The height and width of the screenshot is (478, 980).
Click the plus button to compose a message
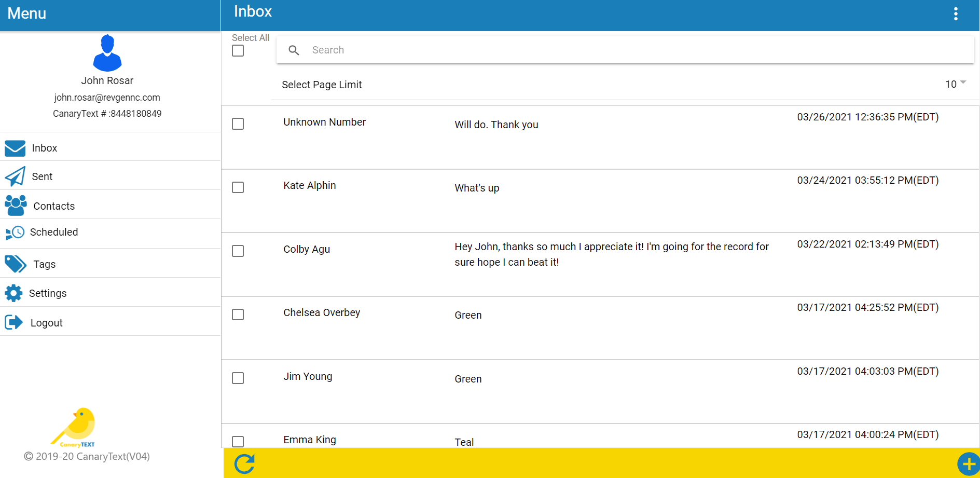tap(968, 464)
